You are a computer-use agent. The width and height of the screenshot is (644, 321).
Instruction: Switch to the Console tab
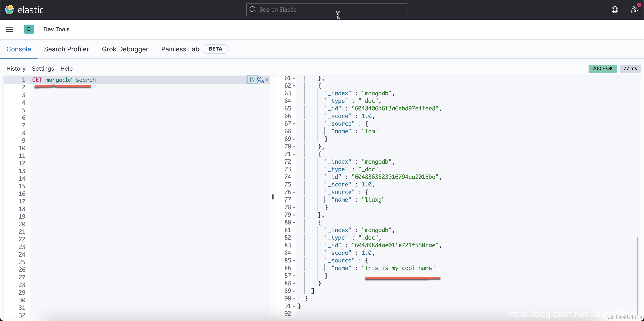click(19, 49)
